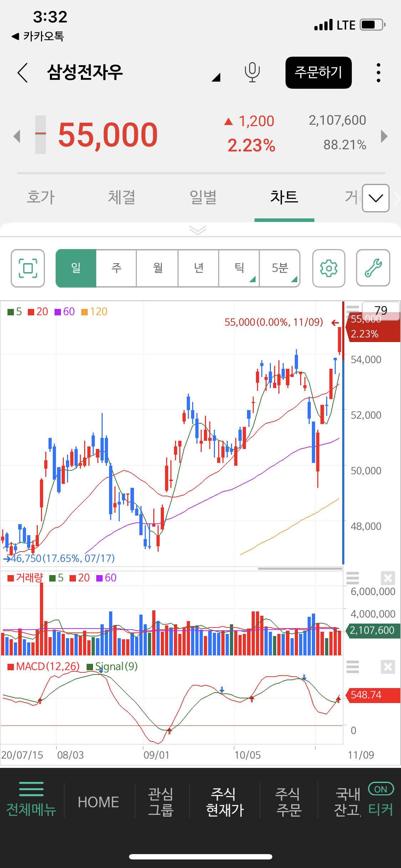Select the 년 yearly period

click(199, 268)
